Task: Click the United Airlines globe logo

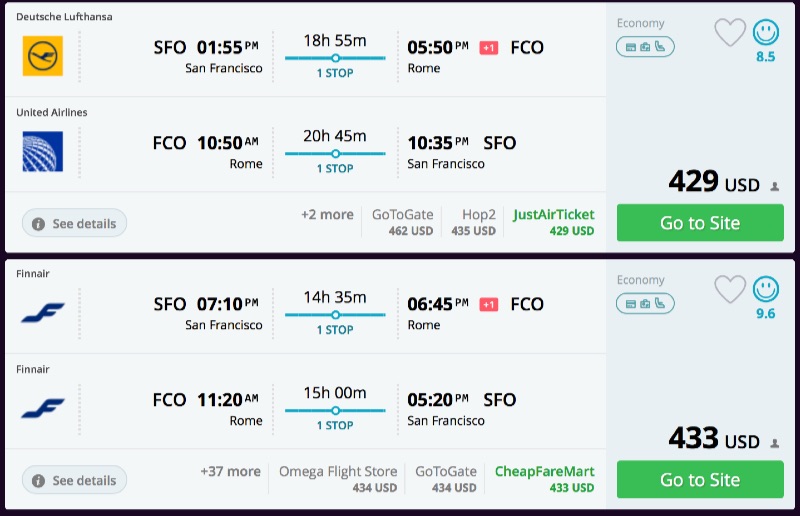Action: tap(42, 152)
